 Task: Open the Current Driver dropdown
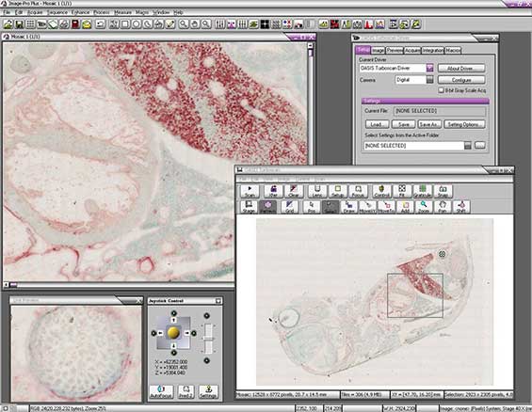(x=430, y=68)
